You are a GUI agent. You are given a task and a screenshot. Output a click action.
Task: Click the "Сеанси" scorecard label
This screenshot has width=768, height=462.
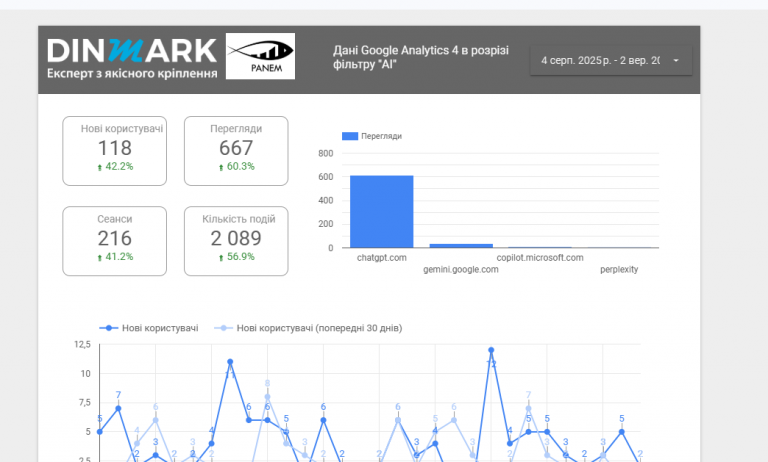[x=115, y=219]
